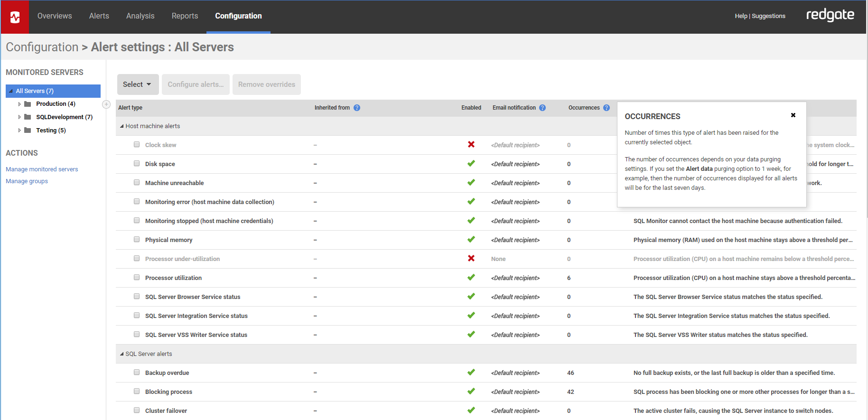Click the Production folder icon
The width and height of the screenshot is (868, 420).
tap(28, 104)
